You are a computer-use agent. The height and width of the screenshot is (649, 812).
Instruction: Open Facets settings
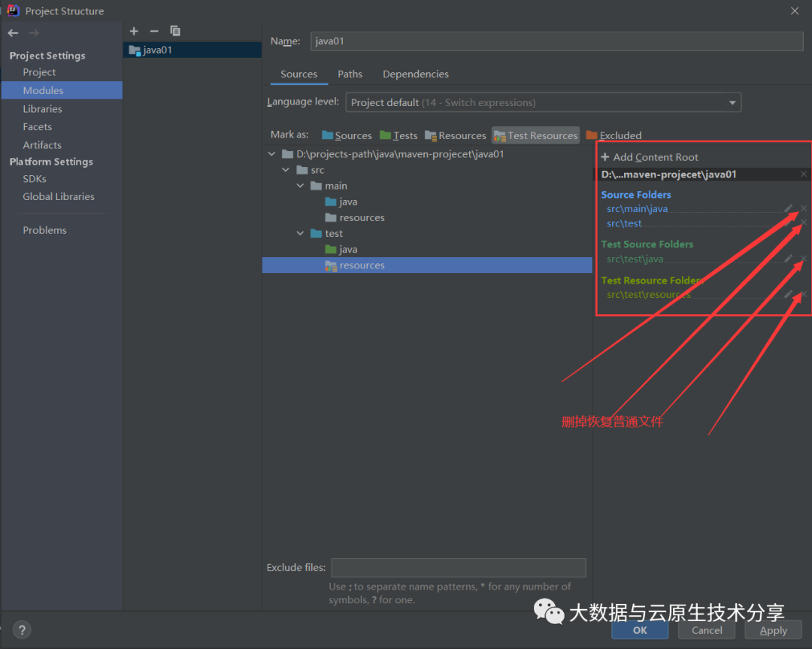38,127
